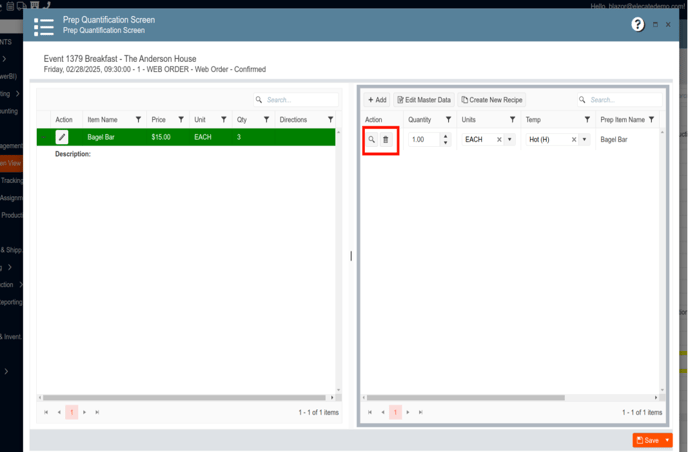Clear the EACH units selection

(x=499, y=140)
